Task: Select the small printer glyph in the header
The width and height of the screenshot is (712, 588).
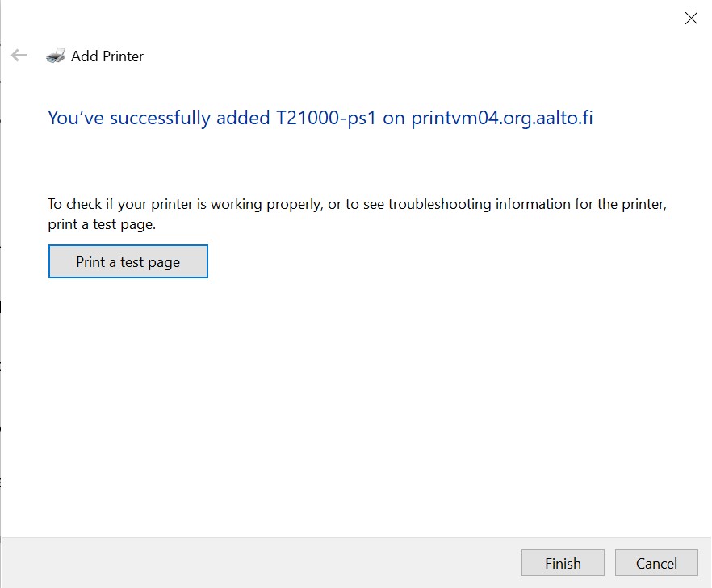Action: (x=56, y=56)
